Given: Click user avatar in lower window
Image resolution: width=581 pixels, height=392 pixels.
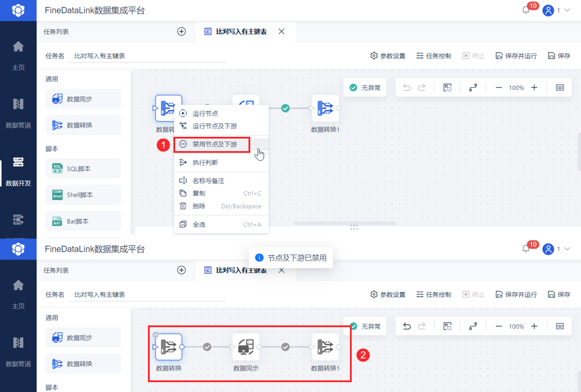Looking at the screenshot, I should tap(548, 249).
